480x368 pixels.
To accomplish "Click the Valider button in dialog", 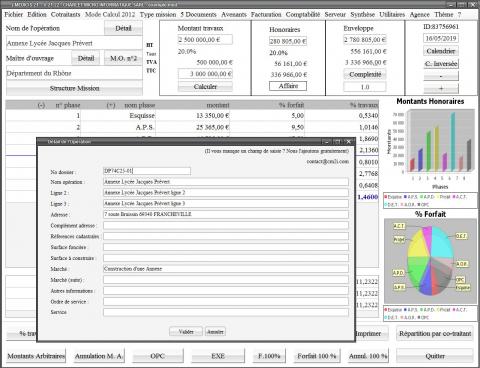I will coord(186,332).
